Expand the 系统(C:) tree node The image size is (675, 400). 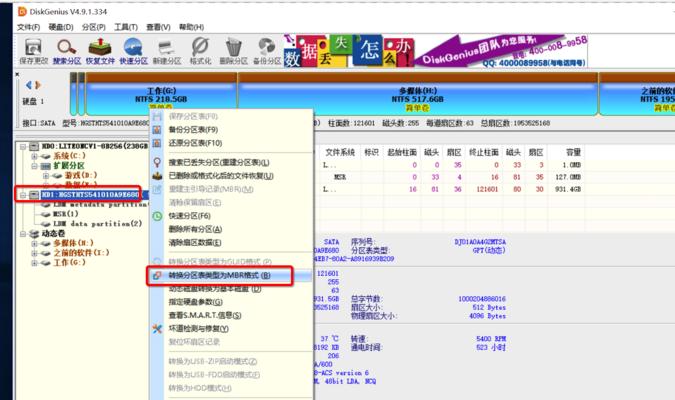click(34, 156)
